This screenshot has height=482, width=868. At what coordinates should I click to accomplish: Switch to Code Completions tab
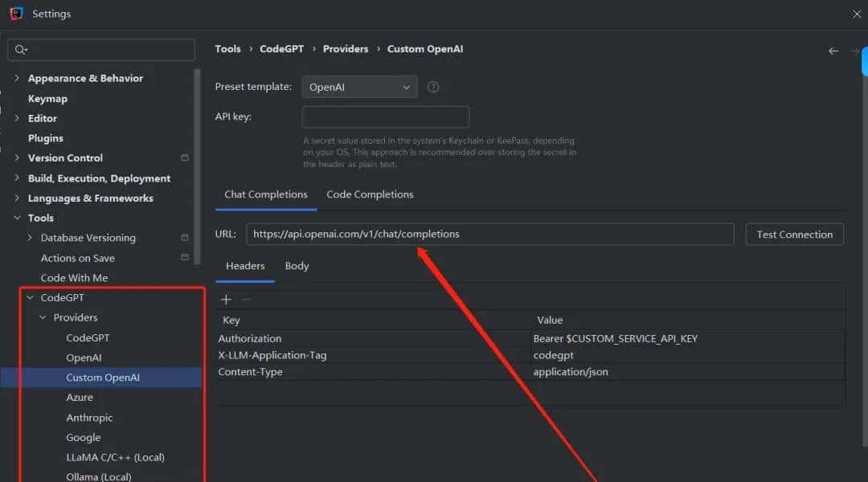pyautogui.click(x=370, y=194)
